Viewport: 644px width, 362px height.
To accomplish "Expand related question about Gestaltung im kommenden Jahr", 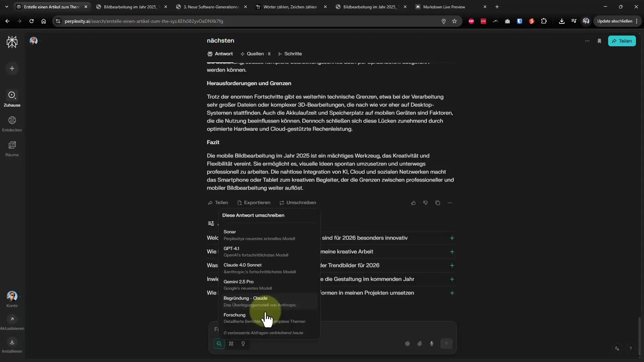I will 452,279.
